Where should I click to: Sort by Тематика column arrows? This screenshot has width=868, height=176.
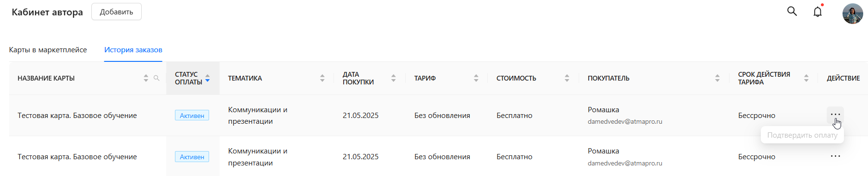322,78
